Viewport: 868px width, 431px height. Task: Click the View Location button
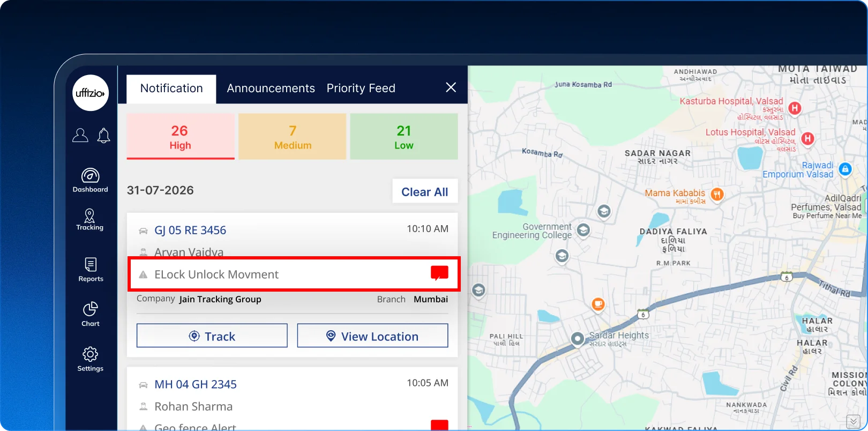(x=373, y=336)
